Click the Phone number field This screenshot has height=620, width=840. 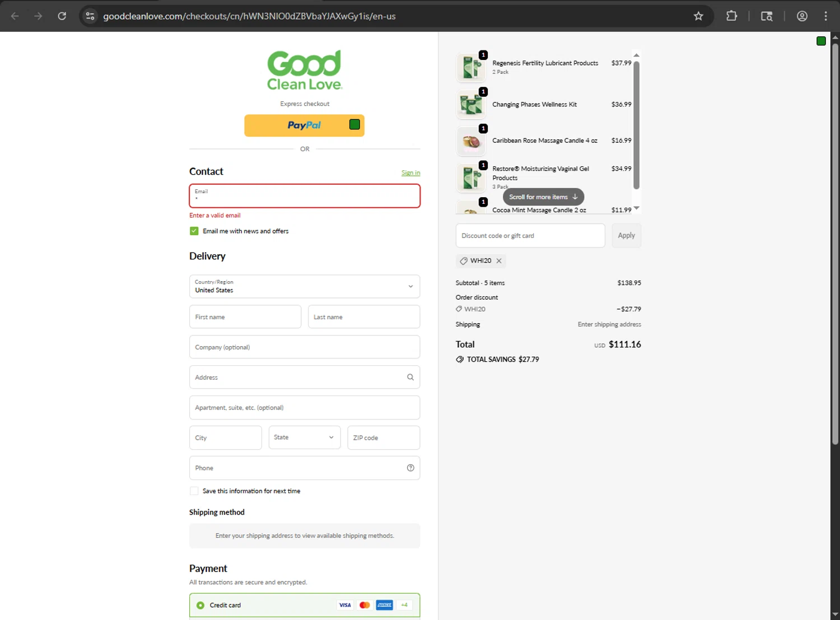[305, 468]
